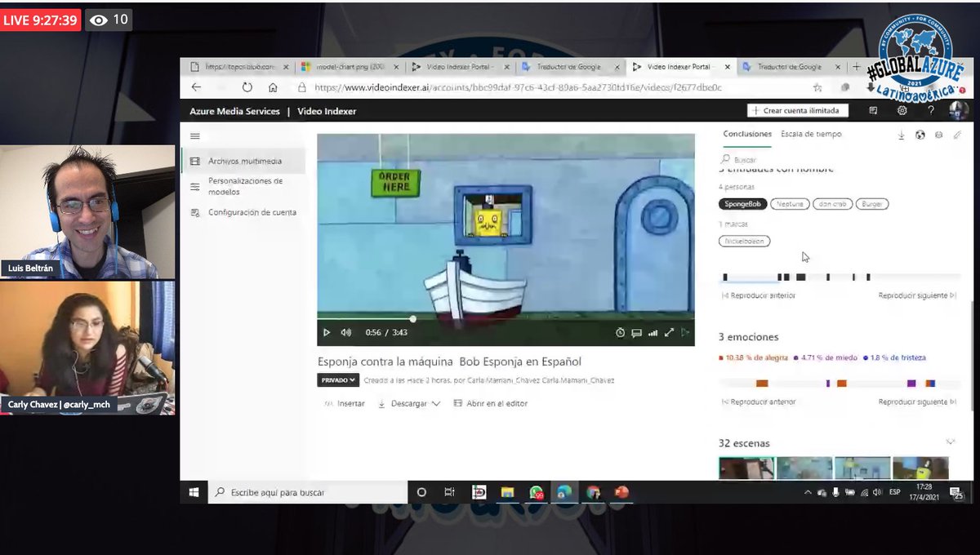The image size is (980, 555).
Task: Open Task View from the taskbar
Action: click(449, 492)
